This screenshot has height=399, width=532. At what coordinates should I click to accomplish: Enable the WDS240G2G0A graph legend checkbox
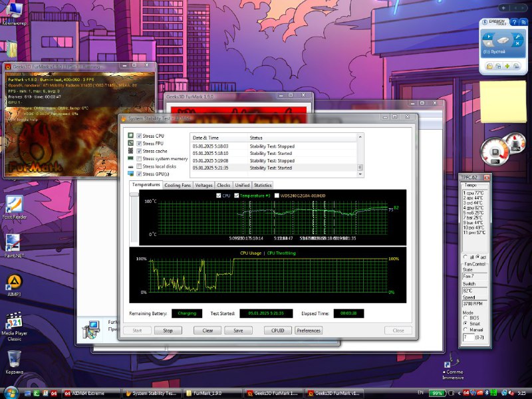pyautogui.click(x=277, y=196)
